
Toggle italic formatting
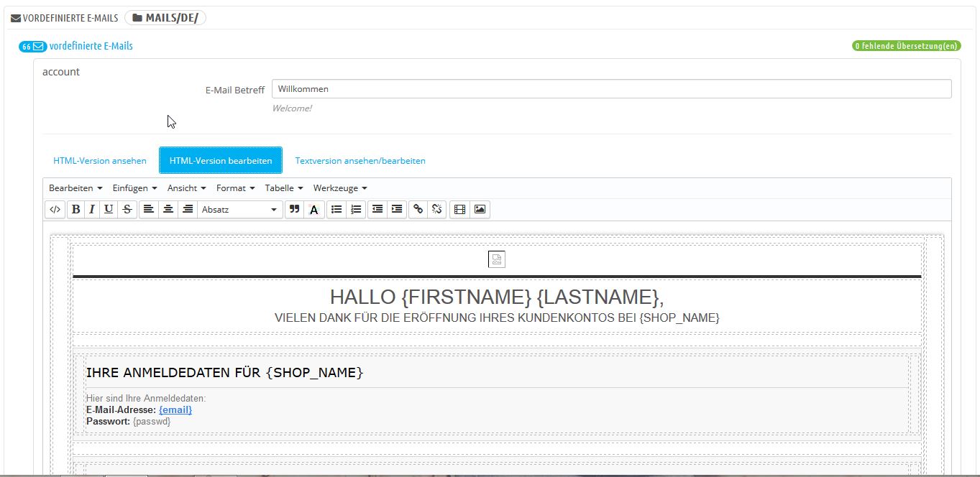click(x=92, y=210)
